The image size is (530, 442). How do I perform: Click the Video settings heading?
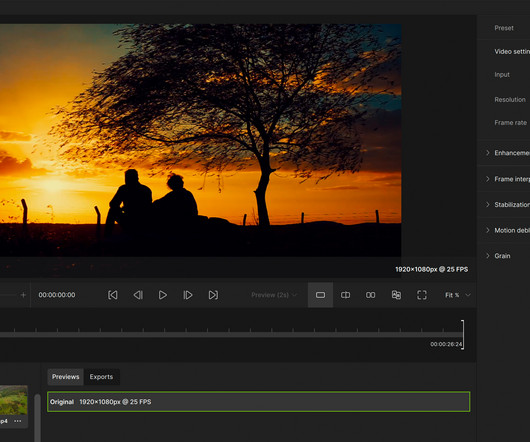click(x=512, y=51)
